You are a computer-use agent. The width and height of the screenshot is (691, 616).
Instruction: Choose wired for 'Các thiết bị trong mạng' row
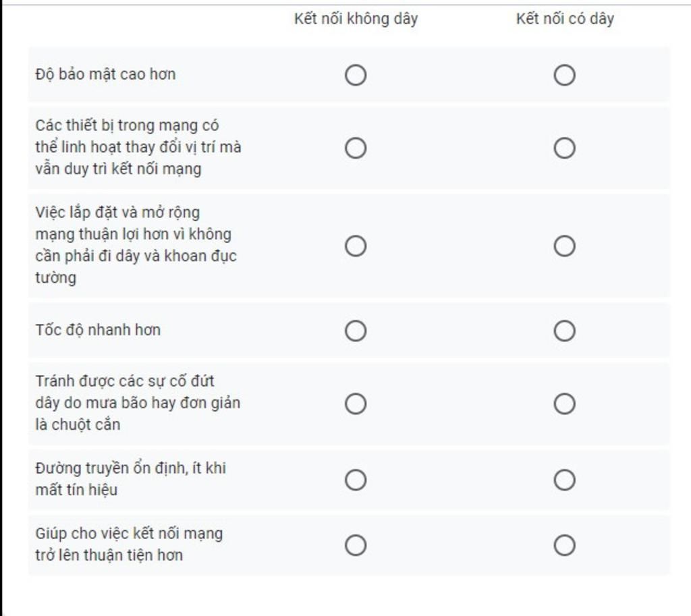[x=565, y=148]
